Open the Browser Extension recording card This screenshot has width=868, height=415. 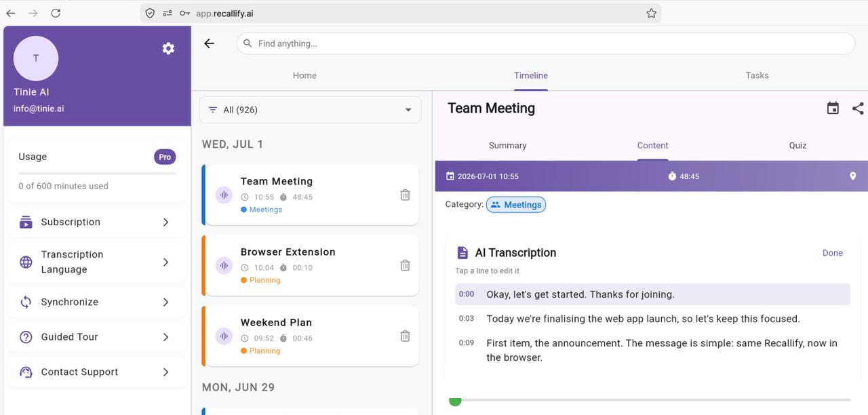click(x=311, y=265)
